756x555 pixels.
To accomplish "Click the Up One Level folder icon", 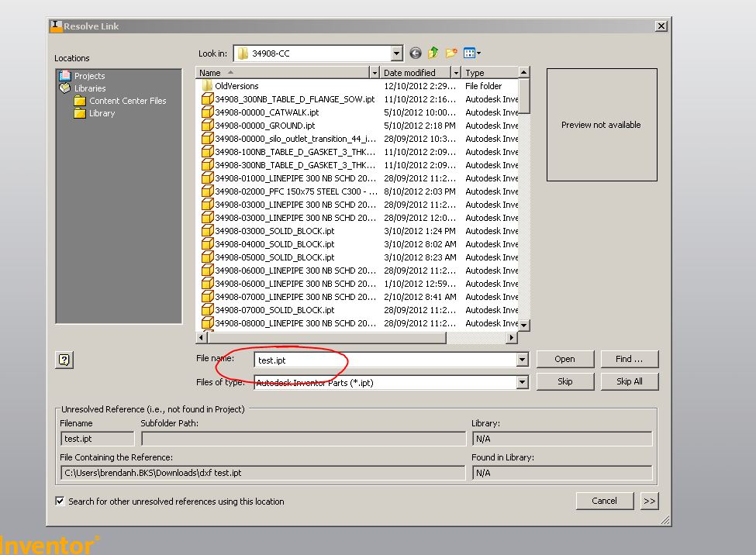I will coord(433,53).
